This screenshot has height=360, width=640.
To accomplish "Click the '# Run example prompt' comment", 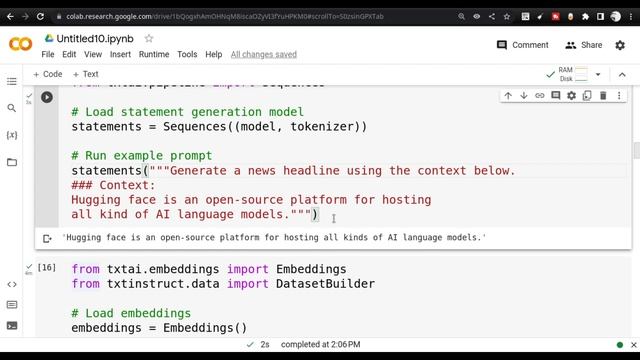I will (142, 156).
